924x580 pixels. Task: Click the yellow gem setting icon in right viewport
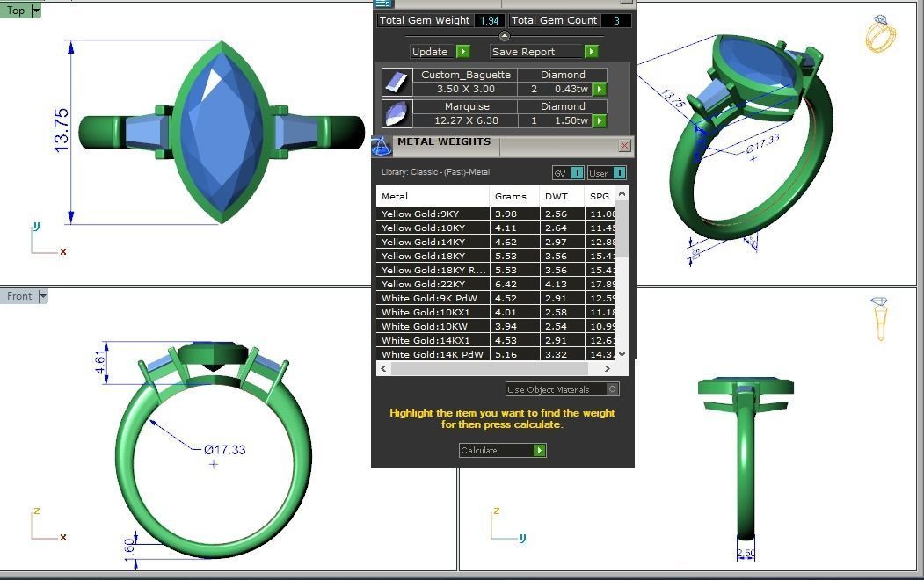coord(879,319)
